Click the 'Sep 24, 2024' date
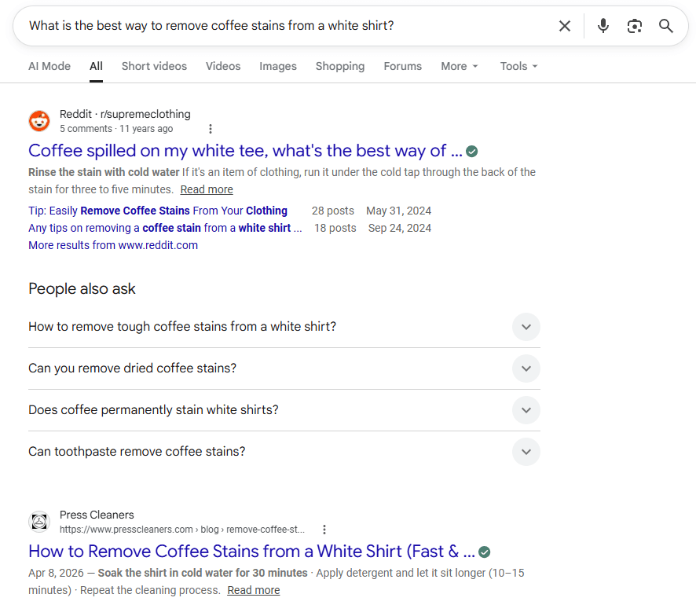The width and height of the screenshot is (696, 616). (x=400, y=228)
